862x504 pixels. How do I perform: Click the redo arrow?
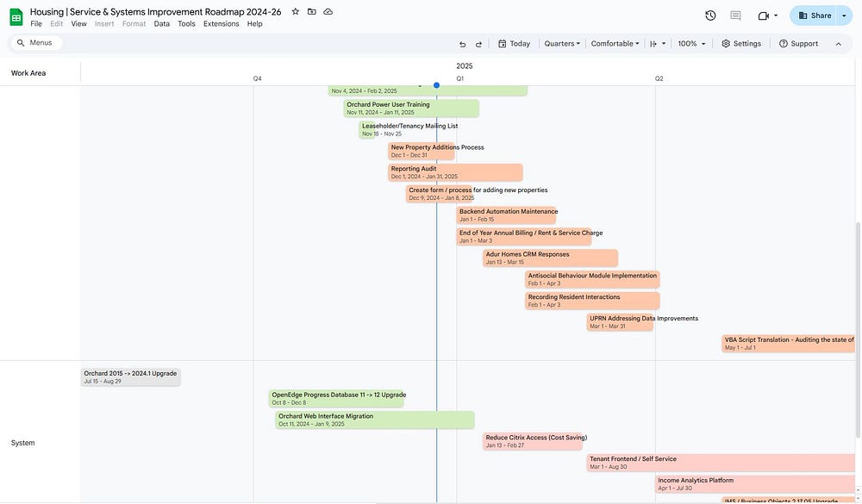click(x=478, y=44)
